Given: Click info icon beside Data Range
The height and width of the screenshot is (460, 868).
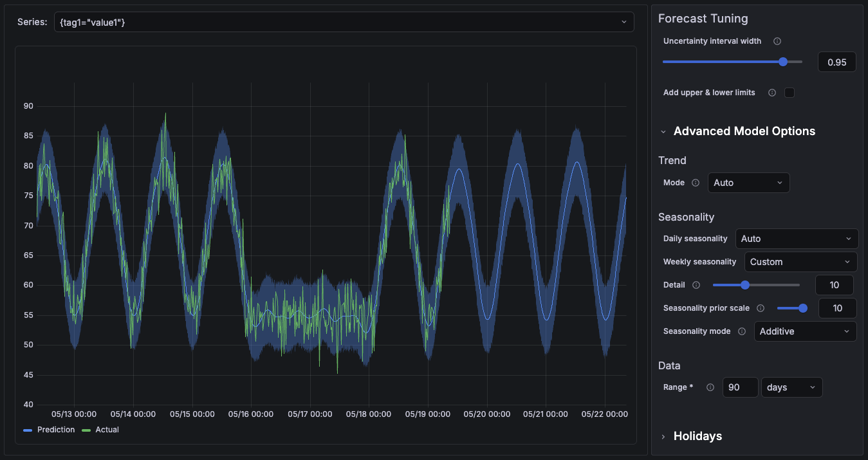Looking at the screenshot, I should [x=710, y=387].
